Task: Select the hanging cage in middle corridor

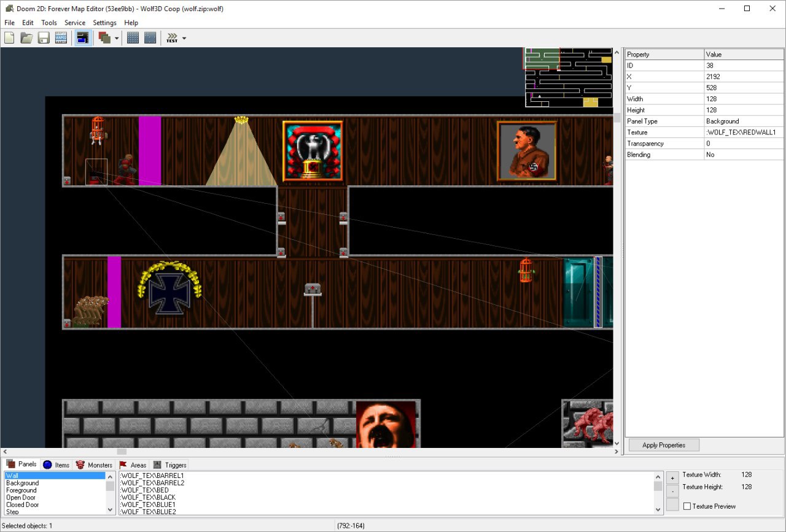Action: 526,270
